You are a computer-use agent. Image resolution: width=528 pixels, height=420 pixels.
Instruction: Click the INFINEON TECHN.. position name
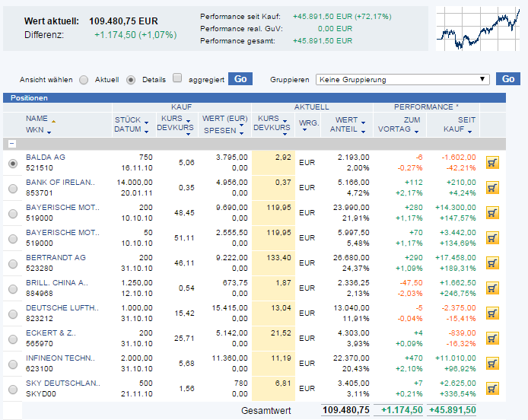pyautogui.click(x=60, y=358)
